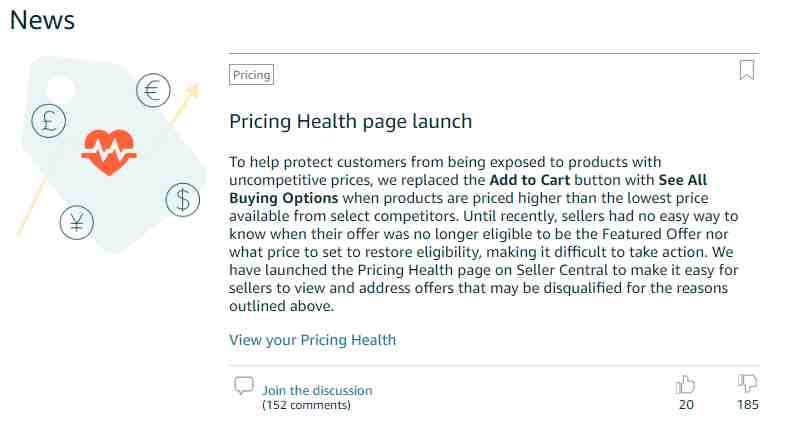Click the Pricing Health page launch headline
This screenshot has height=431, width=790.
pyautogui.click(x=351, y=121)
